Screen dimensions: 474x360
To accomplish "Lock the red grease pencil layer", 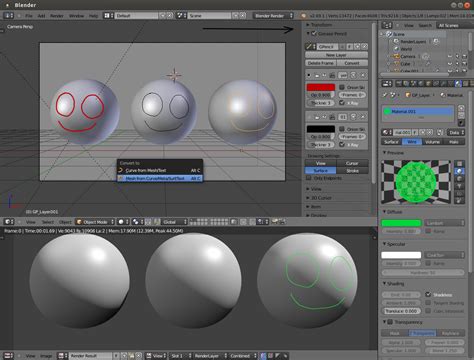I will (x=317, y=75).
